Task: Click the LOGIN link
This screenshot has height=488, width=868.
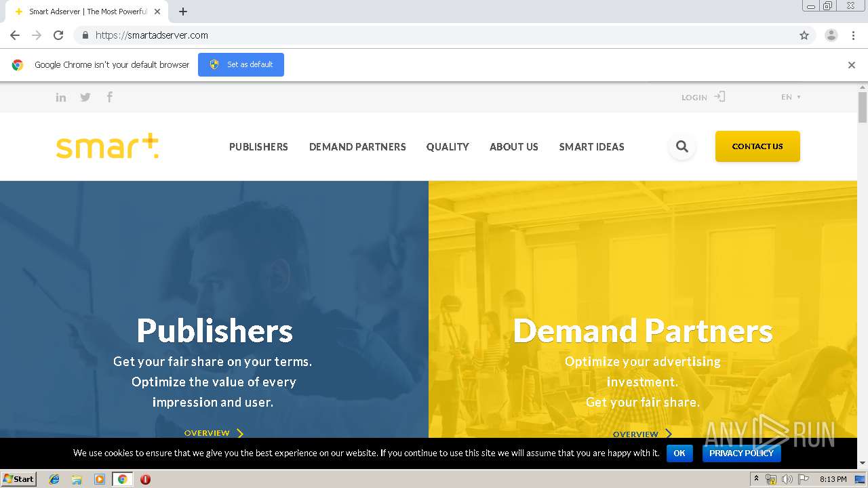Action: (694, 98)
